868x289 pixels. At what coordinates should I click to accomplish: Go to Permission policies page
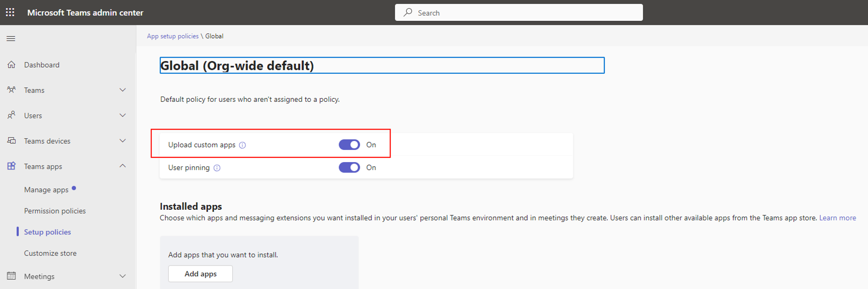click(x=55, y=211)
